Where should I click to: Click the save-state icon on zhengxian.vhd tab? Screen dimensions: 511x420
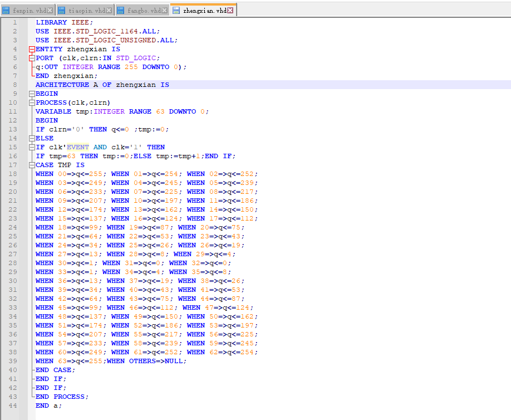(x=176, y=11)
